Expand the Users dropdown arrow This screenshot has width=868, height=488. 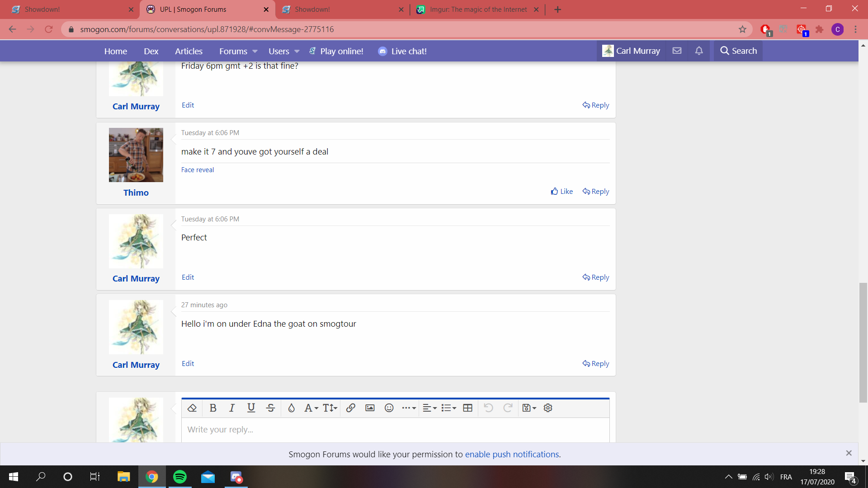pos(297,52)
